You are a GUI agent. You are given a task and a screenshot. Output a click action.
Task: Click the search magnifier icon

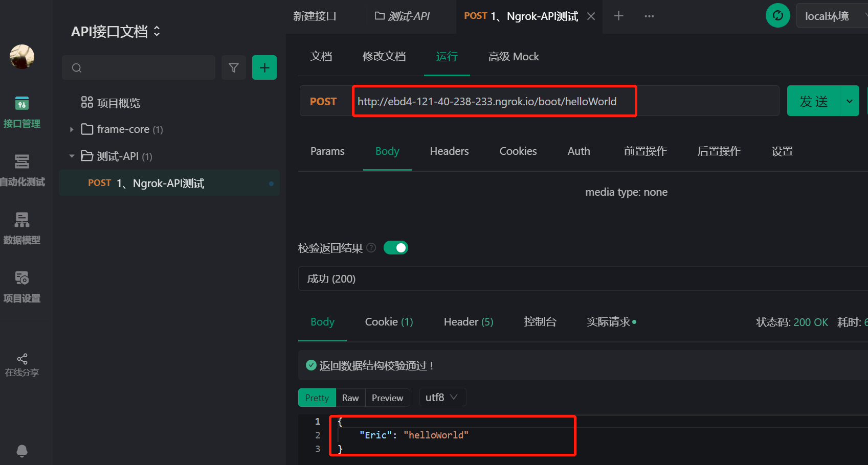click(77, 68)
